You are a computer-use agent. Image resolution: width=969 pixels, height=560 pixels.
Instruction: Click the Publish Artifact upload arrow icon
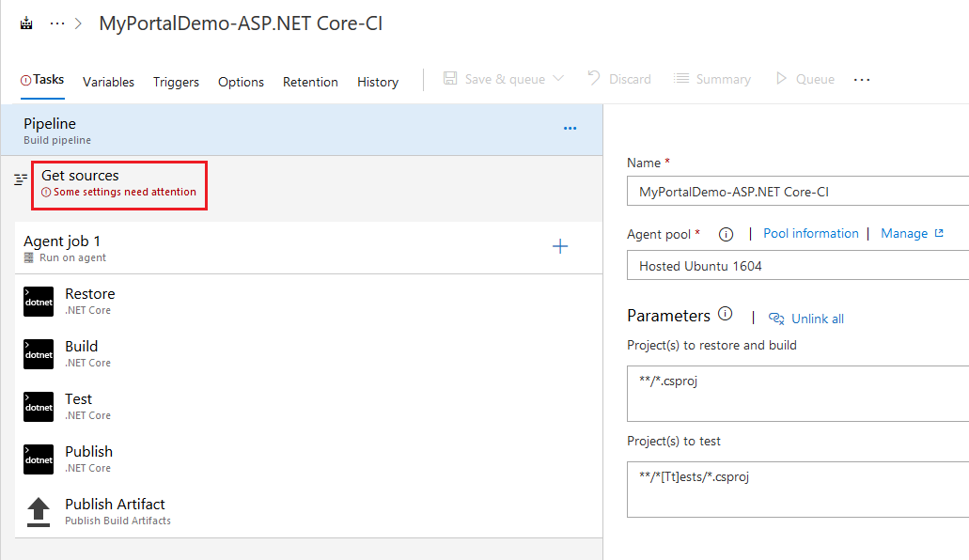tap(39, 512)
